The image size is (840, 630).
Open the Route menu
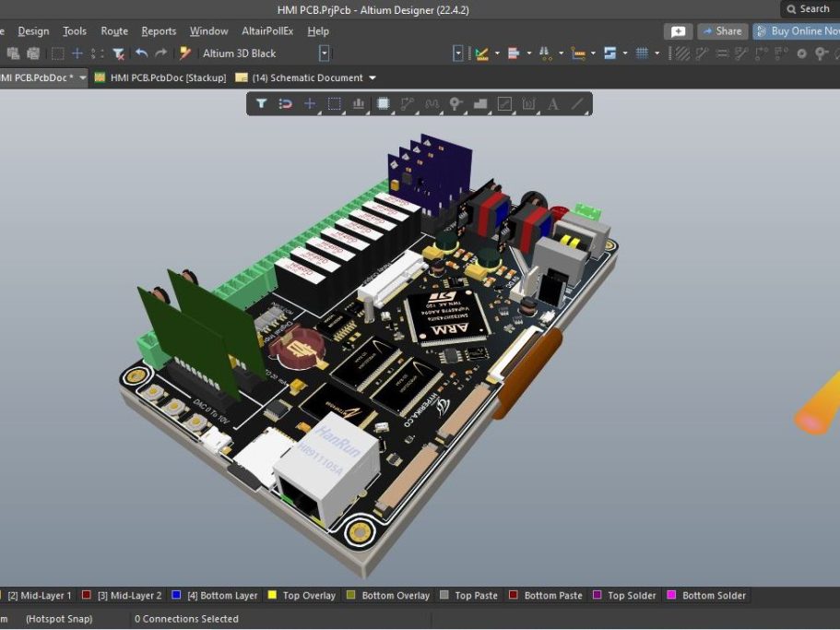[114, 31]
